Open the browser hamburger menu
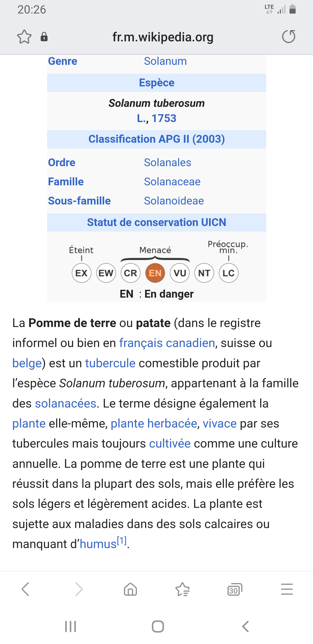The image size is (313, 644). [x=286, y=589]
